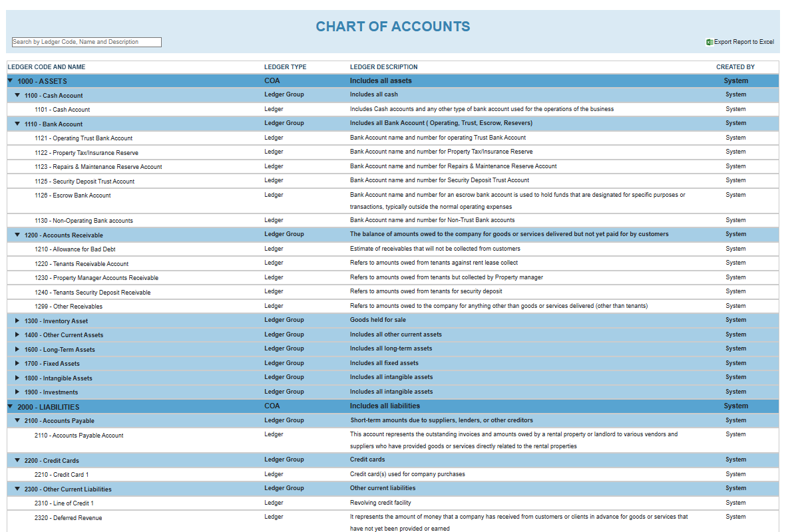Select the 1101 - Cash Account ledger
Image resolution: width=786 pixels, height=532 pixels.
61,109
